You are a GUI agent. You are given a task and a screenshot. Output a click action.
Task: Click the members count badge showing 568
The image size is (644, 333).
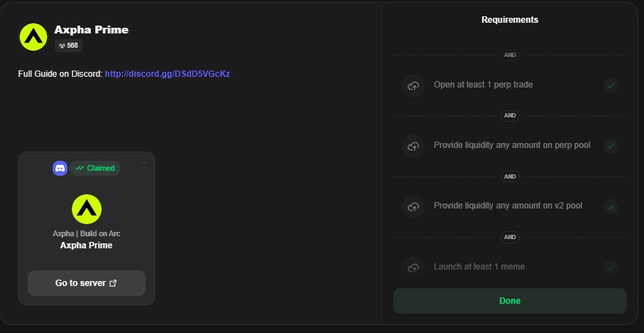68,46
